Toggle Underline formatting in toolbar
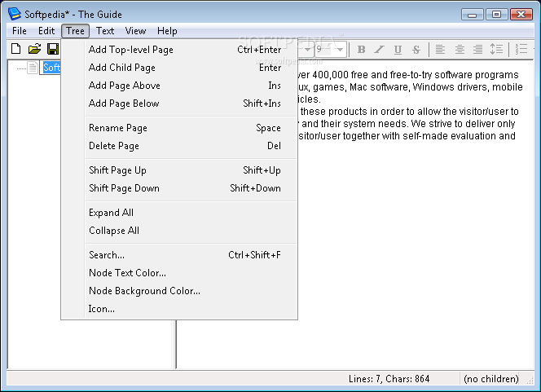Image resolution: width=541 pixels, height=392 pixels. [x=398, y=50]
